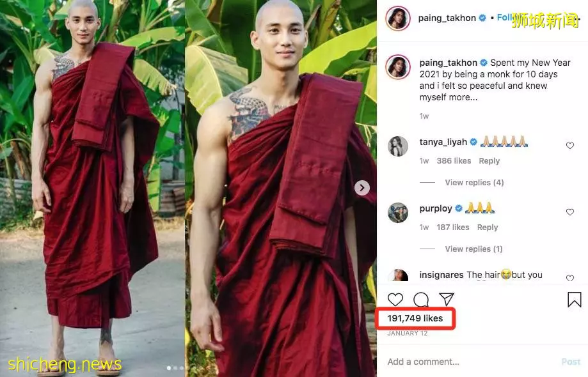Follow paing_takhon
588x377 pixels.
(x=505, y=18)
